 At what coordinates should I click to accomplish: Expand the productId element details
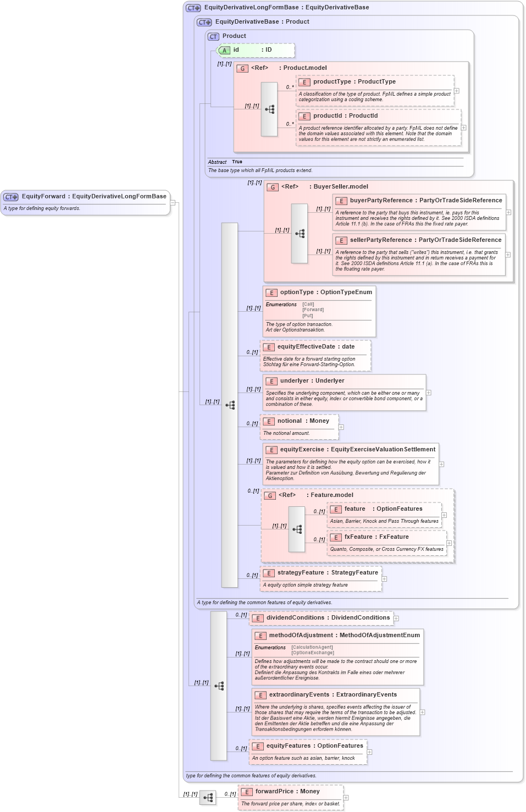[x=464, y=127]
